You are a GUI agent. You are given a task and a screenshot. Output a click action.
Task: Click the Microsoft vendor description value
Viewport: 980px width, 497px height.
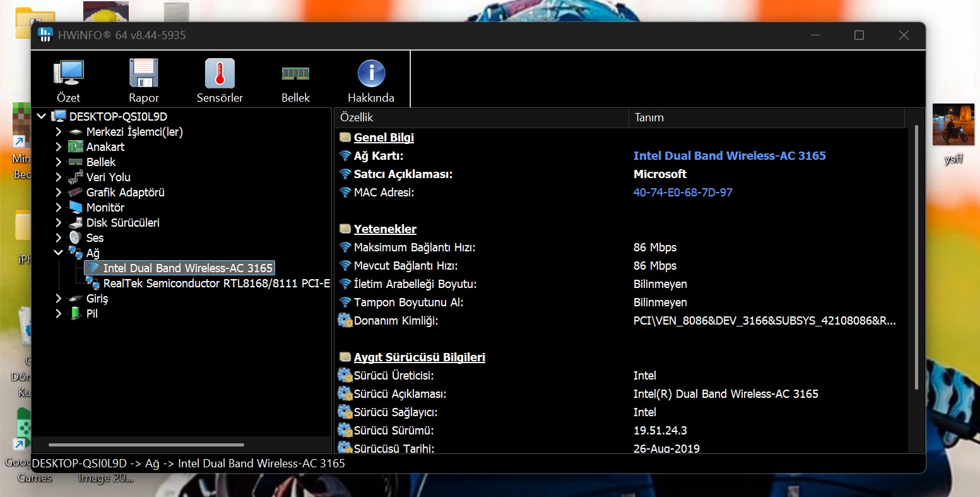(x=660, y=174)
